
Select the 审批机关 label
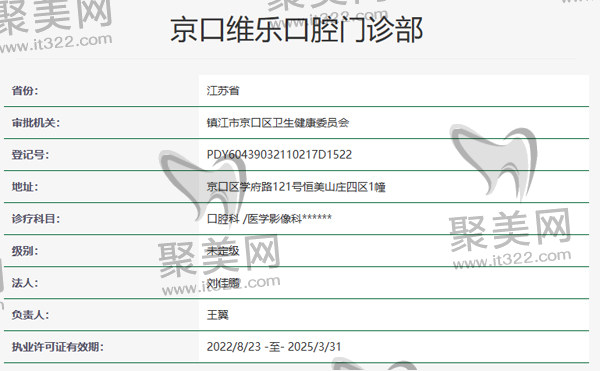tap(36, 123)
